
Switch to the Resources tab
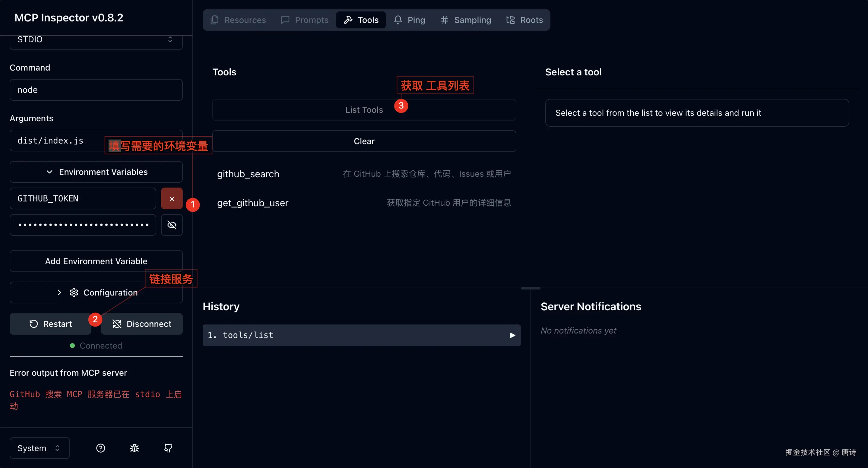pos(238,20)
